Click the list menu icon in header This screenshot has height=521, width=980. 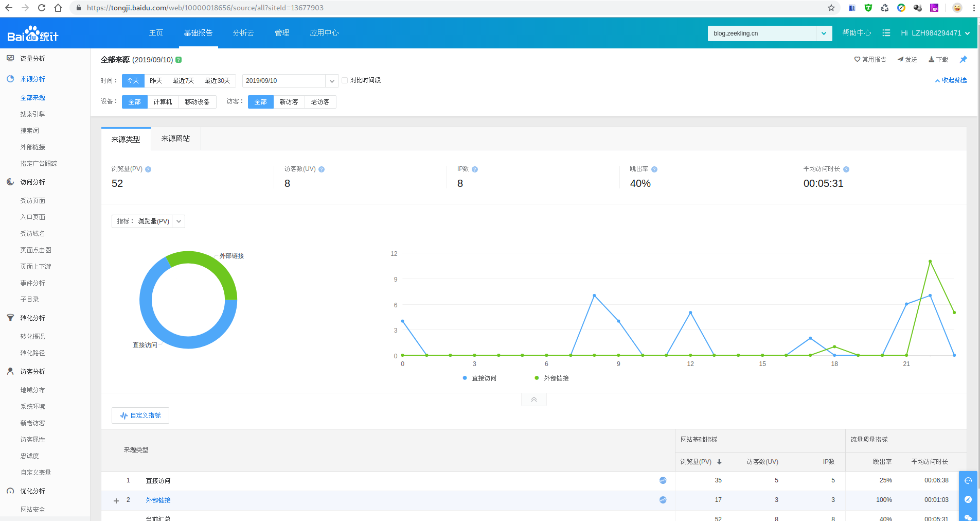coord(886,33)
